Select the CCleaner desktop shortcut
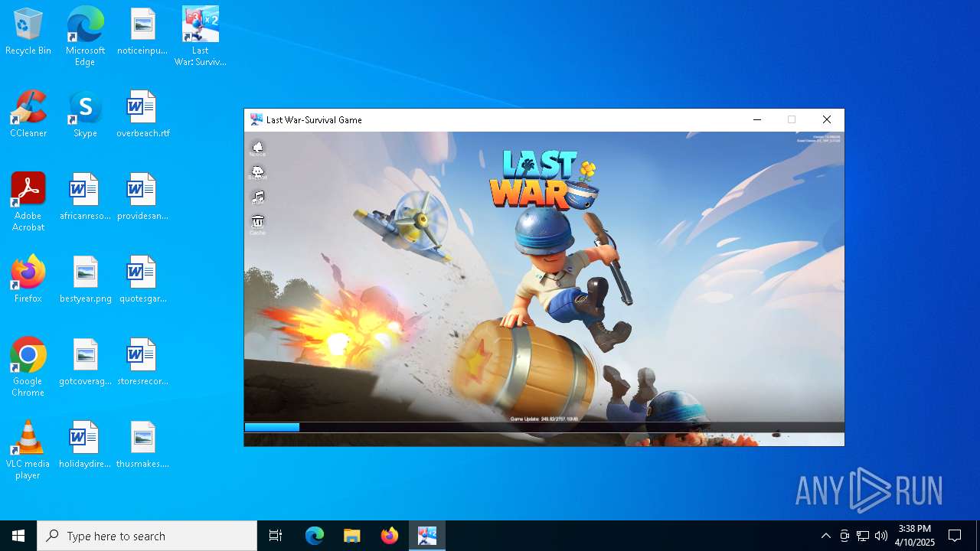Viewport: 980px width, 551px height. 28,114
